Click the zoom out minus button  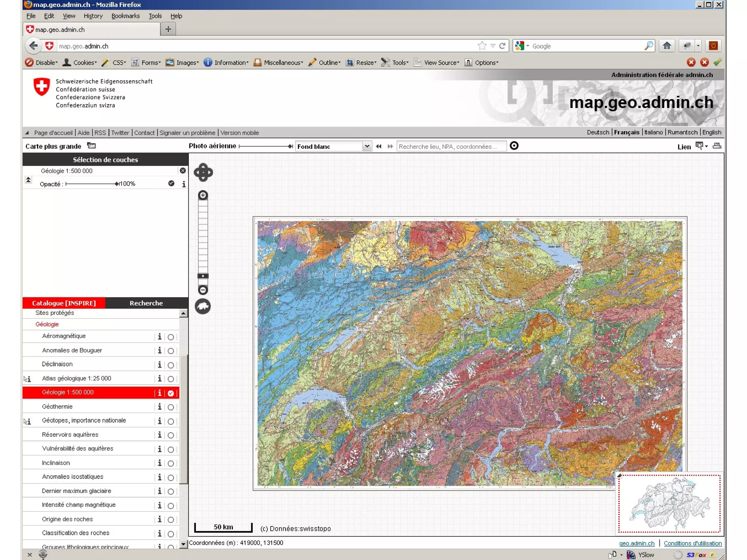pyautogui.click(x=203, y=290)
